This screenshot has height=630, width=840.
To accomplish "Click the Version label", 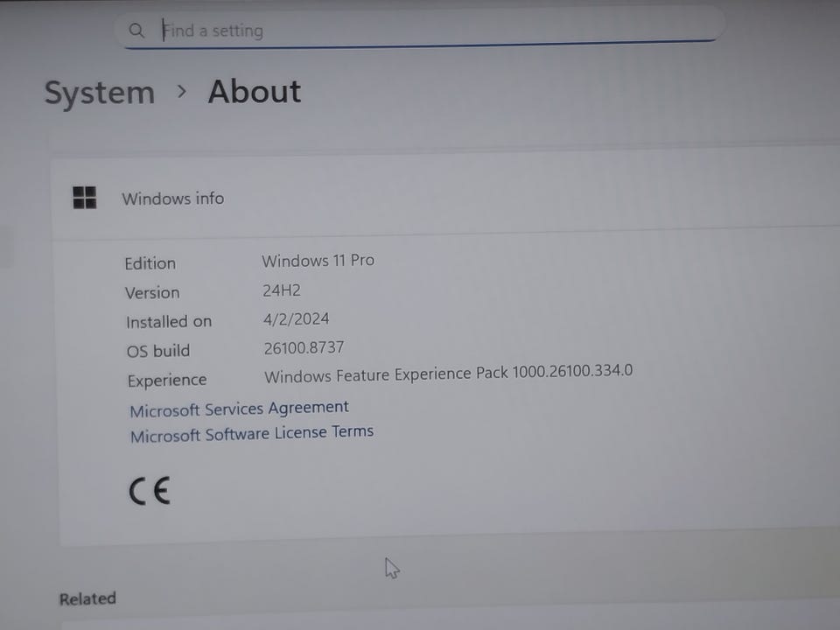I will point(152,292).
